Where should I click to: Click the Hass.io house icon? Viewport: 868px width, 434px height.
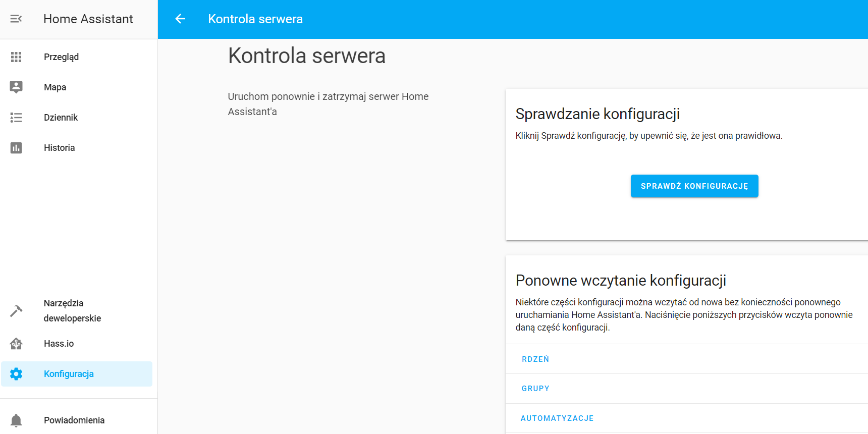tap(16, 344)
